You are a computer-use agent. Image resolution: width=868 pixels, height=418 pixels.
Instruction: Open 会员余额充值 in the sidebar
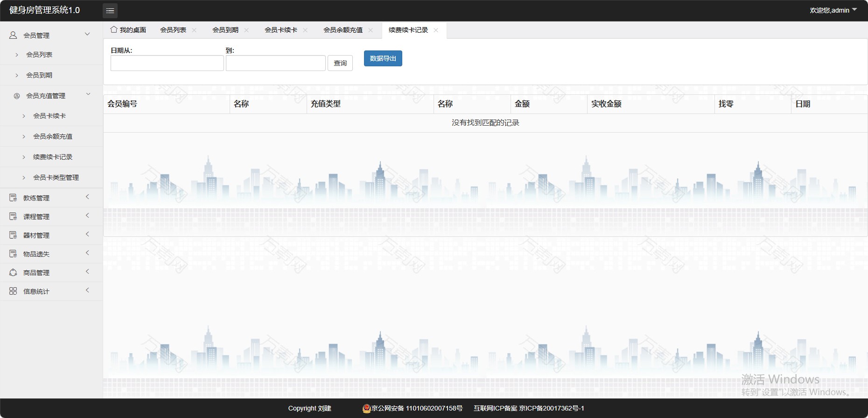[x=53, y=136]
